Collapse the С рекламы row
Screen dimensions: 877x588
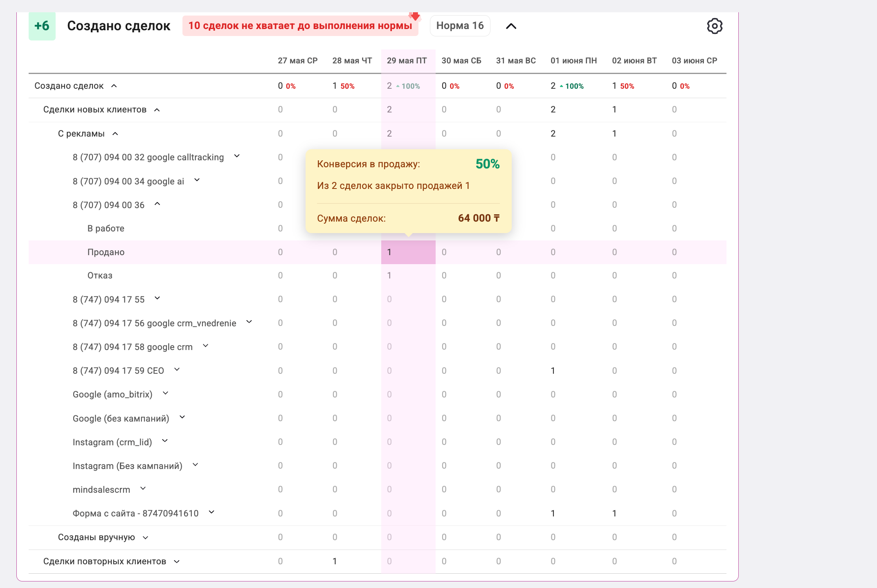click(115, 134)
